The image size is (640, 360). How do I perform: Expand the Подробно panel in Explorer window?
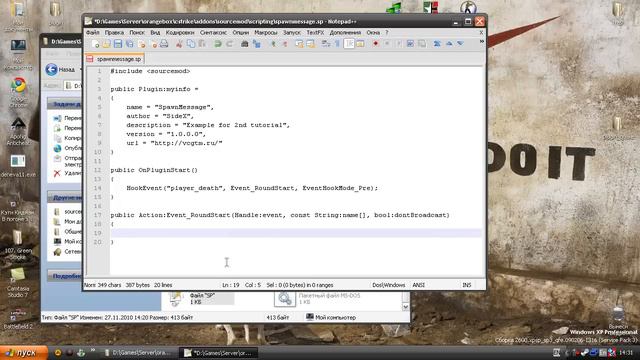pos(64,276)
